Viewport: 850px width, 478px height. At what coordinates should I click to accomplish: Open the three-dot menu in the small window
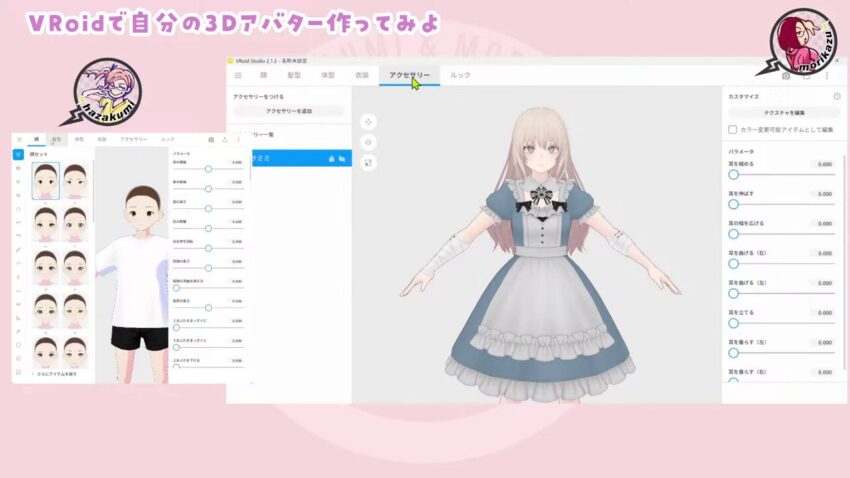point(239,140)
